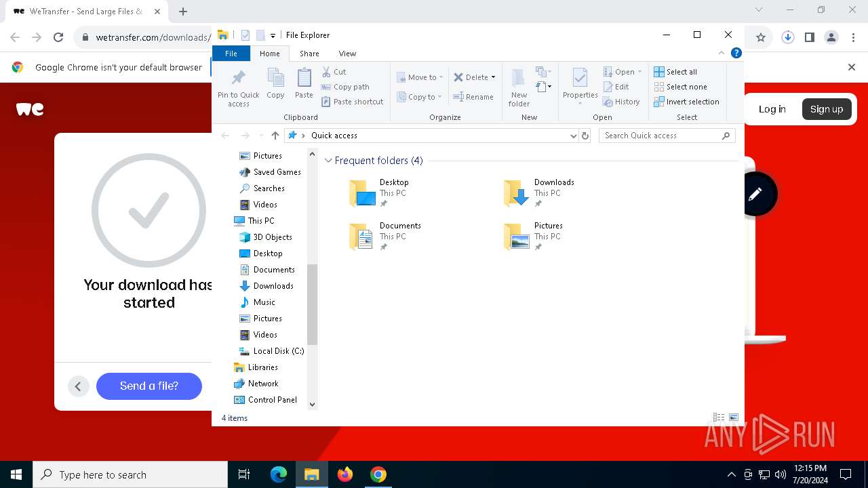
Task: Click WeTransfer back arrow button
Action: pos(78,386)
